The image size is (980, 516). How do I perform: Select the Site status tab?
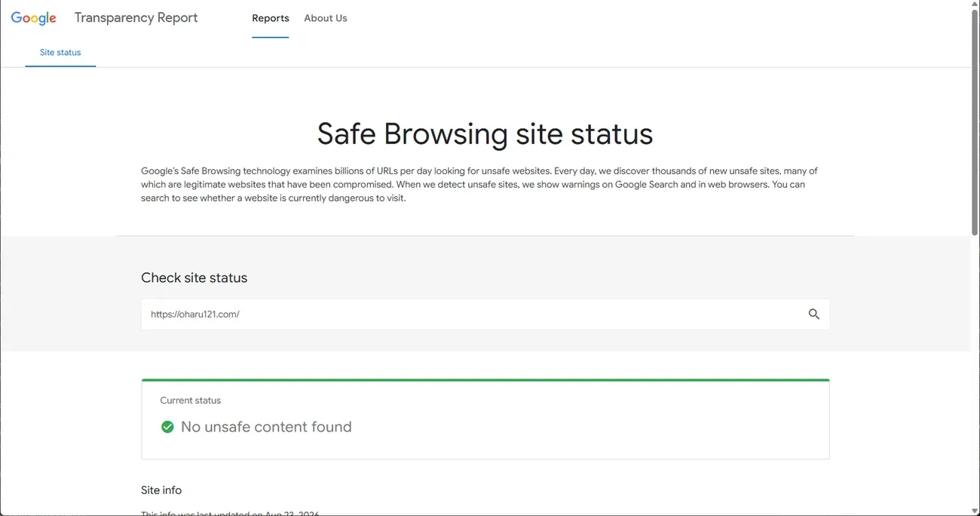60,53
